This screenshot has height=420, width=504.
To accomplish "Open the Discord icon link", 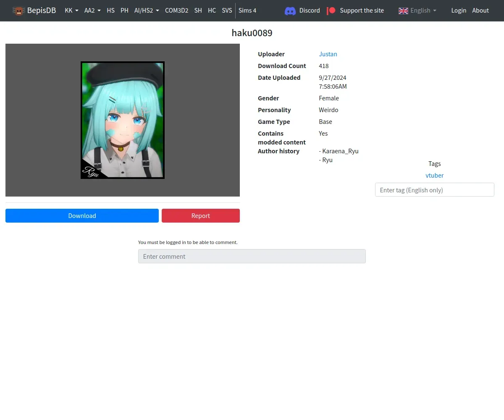I will pos(290,10).
